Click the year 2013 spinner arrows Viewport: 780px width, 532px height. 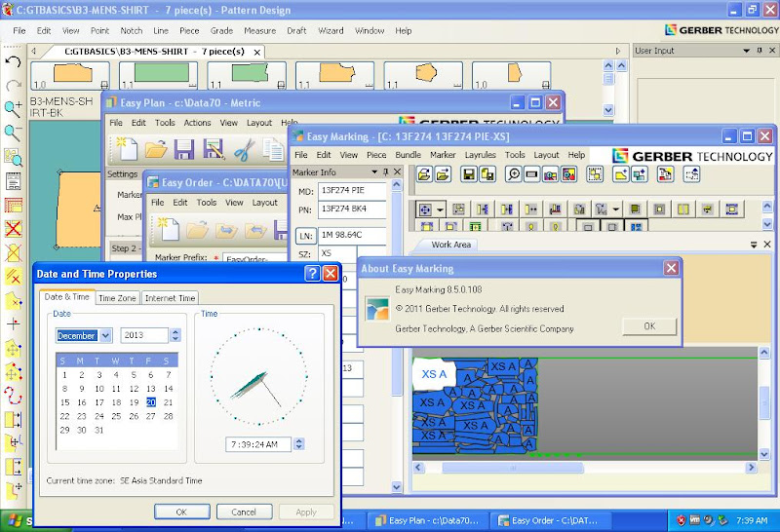point(175,335)
